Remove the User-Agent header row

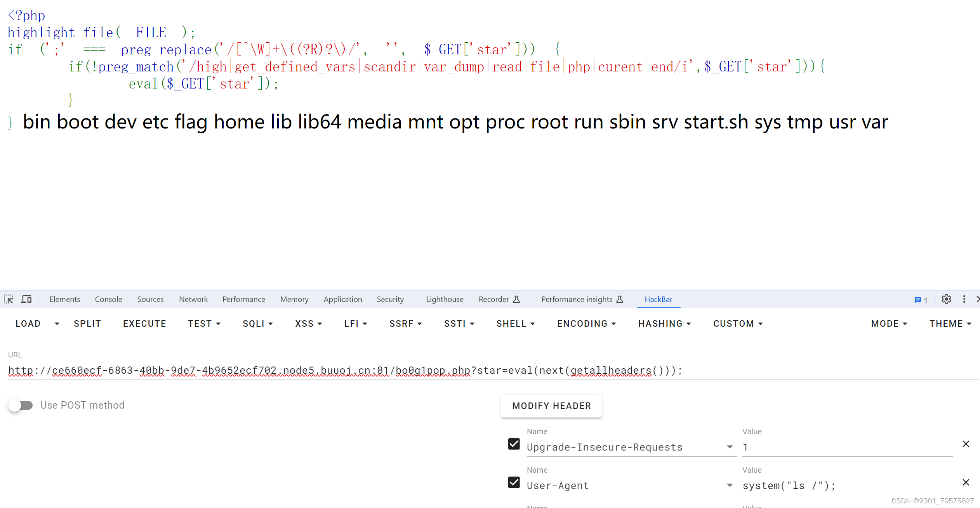tap(966, 482)
